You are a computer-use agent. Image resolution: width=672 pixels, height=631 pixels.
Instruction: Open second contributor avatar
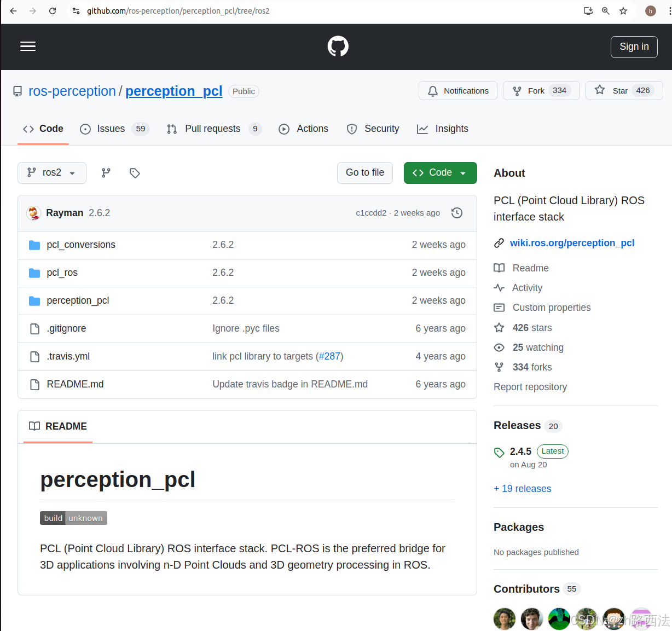532,619
